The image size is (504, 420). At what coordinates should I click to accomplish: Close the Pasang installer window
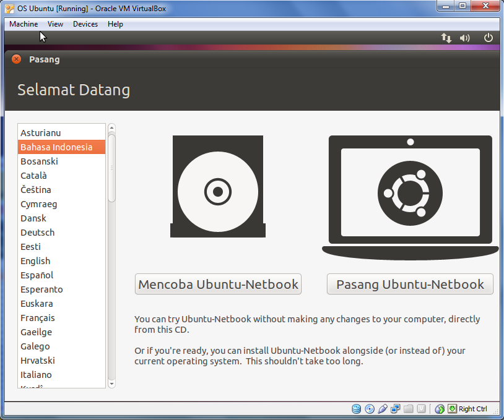[16, 59]
